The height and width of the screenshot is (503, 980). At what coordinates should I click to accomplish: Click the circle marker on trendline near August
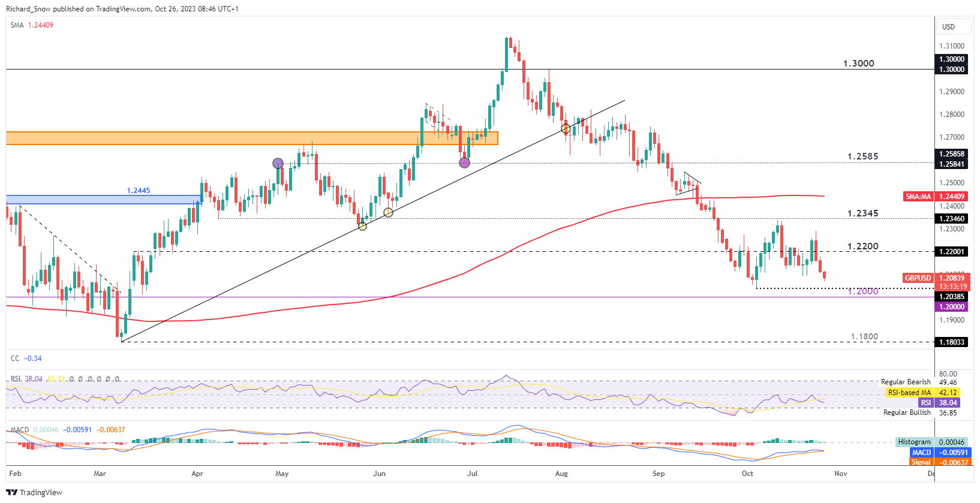click(566, 128)
